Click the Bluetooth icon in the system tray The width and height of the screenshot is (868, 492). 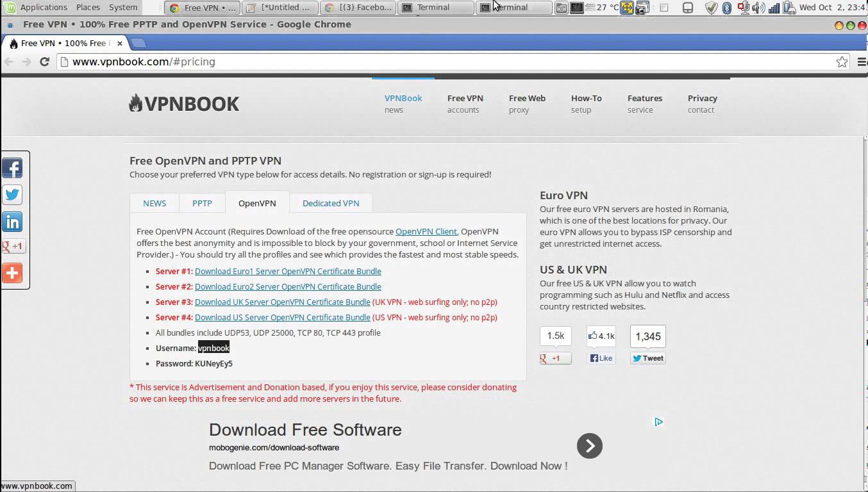727,8
